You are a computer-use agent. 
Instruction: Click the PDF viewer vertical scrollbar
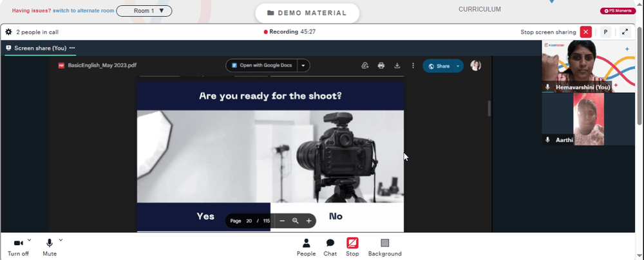[489, 108]
